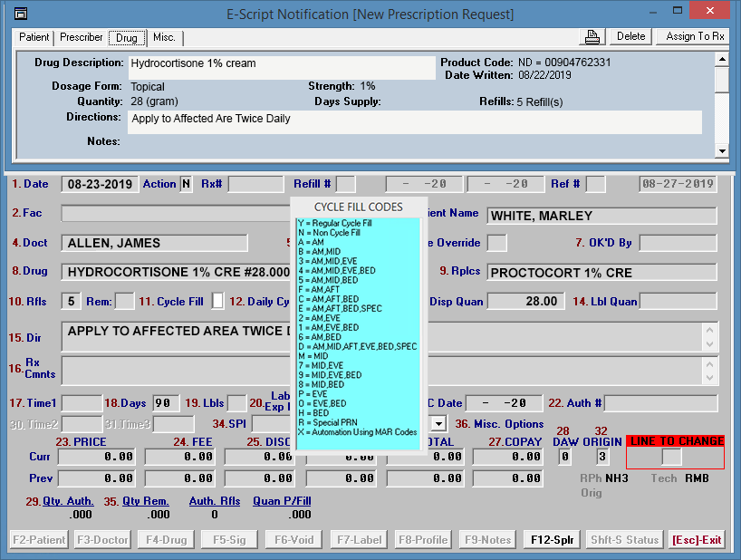Click the Days field showing 90
This screenshot has height=560, width=741.
(x=165, y=403)
